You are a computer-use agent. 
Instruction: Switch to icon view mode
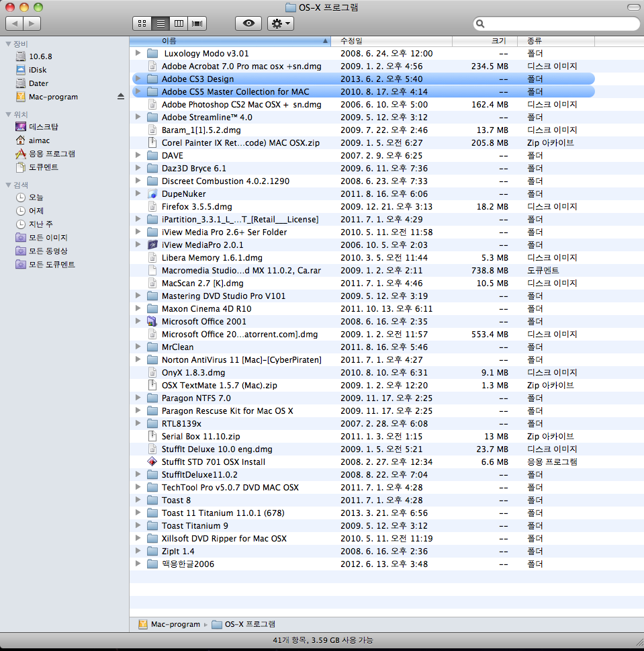click(x=142, y=24)
